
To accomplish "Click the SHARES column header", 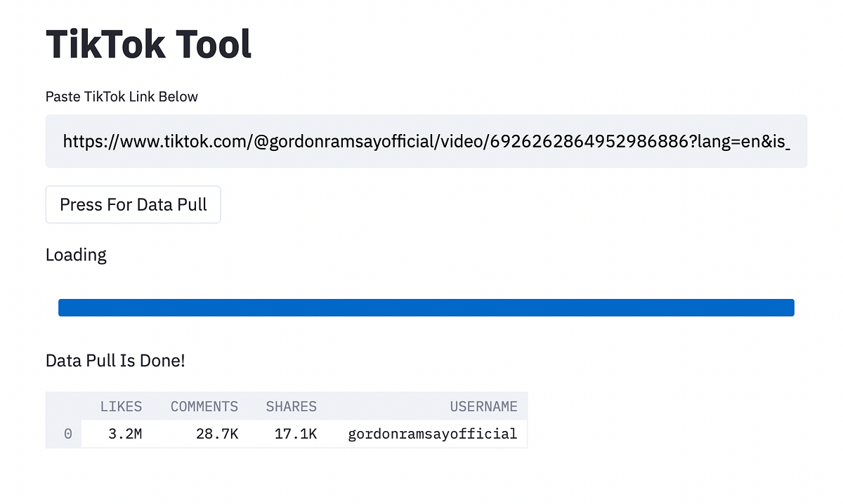I will tap(291, 406).
